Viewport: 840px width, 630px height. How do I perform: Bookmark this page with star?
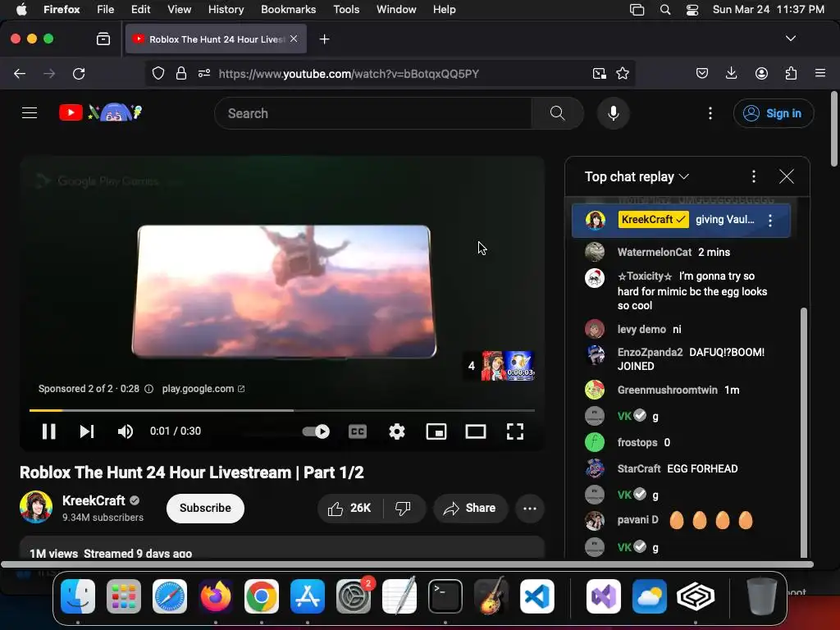click(x=622, y=73)
